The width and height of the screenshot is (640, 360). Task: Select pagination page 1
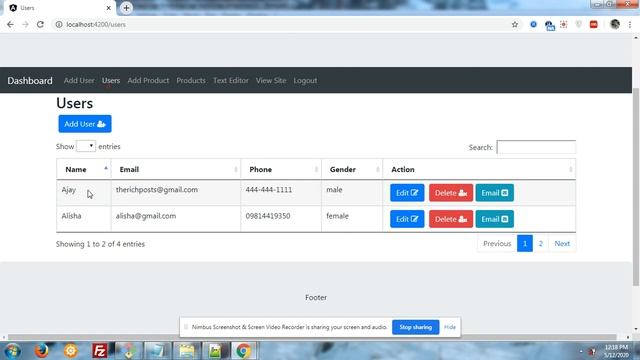coord(524,243)
